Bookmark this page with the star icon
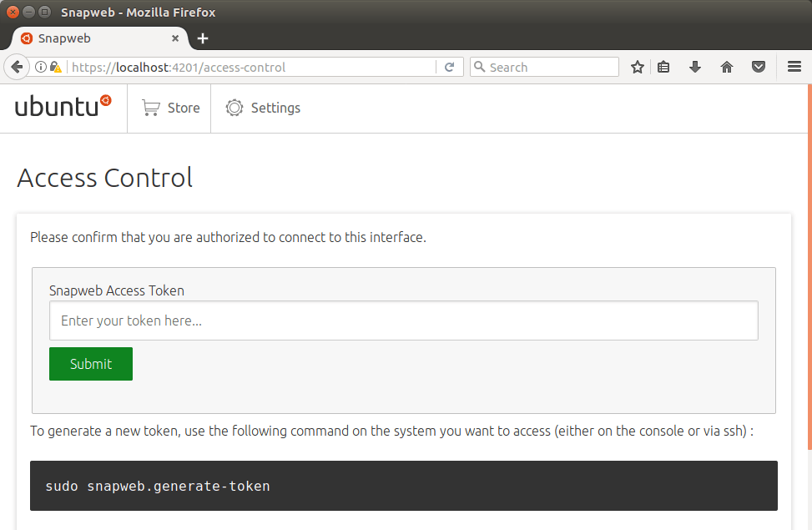The image size is (812, 530). (638, 67)
